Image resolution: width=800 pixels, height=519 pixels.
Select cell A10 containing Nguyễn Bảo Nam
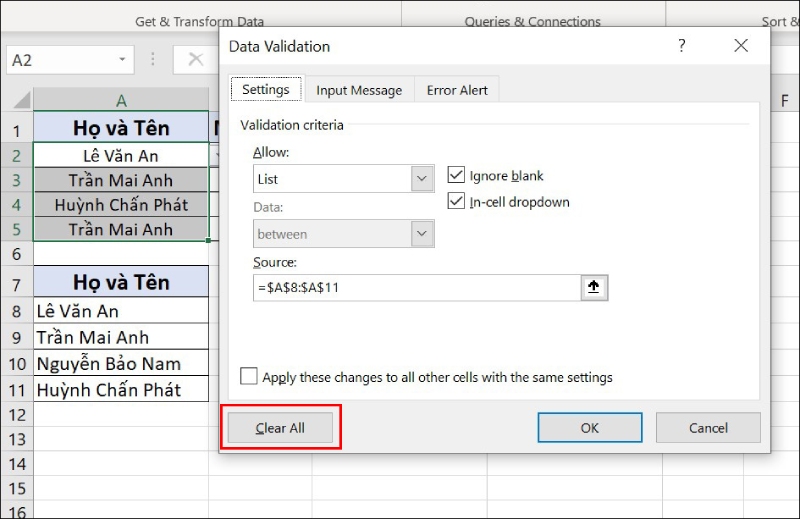tap(121, 363)
